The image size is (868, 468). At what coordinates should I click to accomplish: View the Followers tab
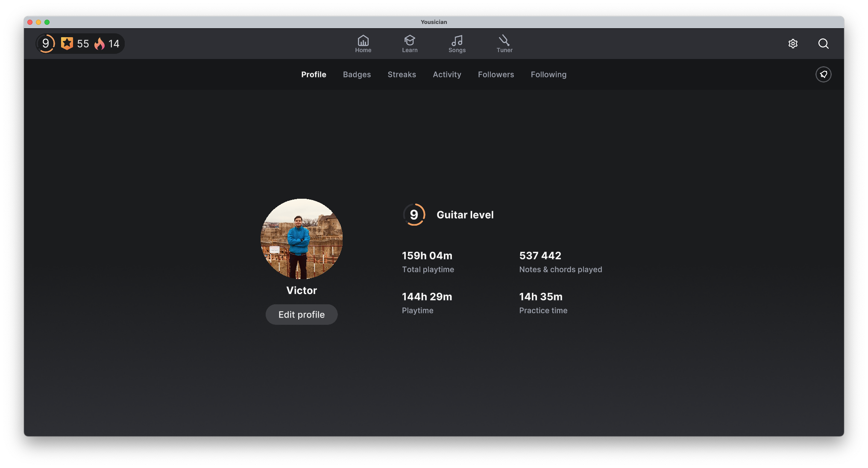[496, 74]
